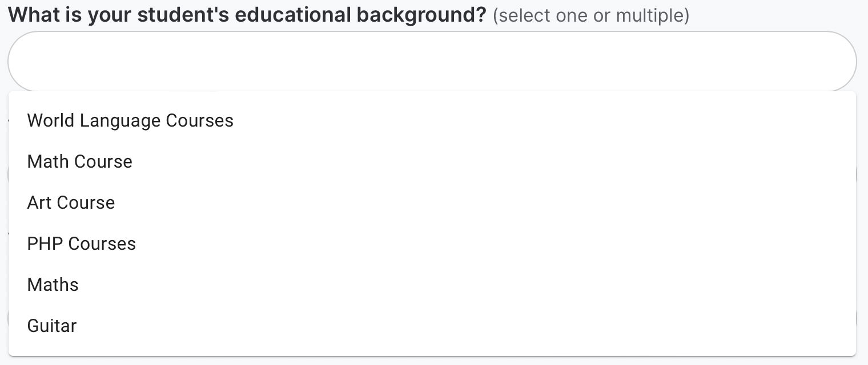Click the entry directly above Maths

point(82,244)
